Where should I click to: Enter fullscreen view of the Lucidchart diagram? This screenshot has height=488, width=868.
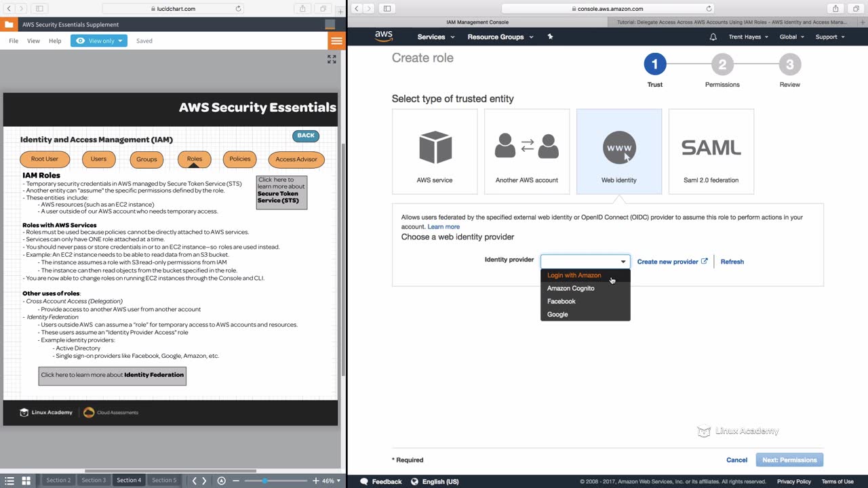[x=332, y=60]
